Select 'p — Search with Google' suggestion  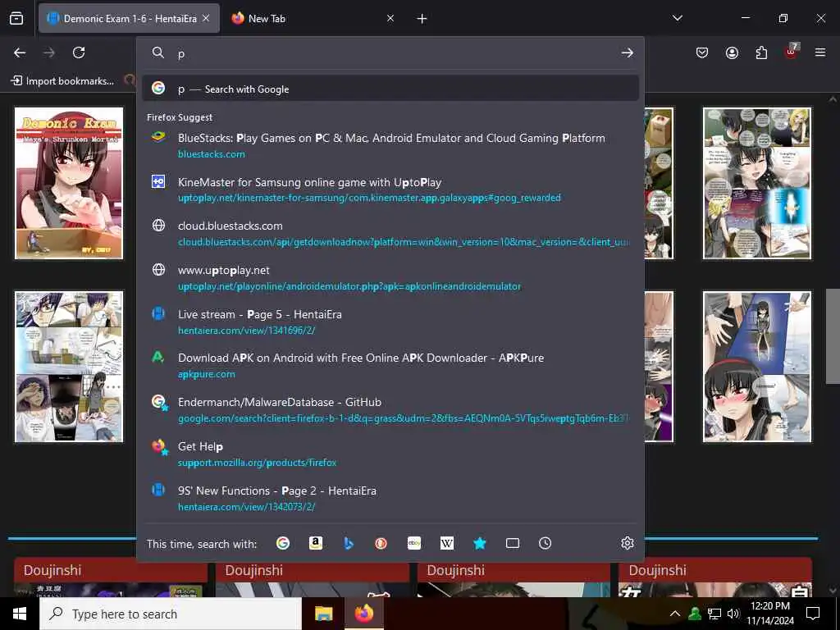390,89
